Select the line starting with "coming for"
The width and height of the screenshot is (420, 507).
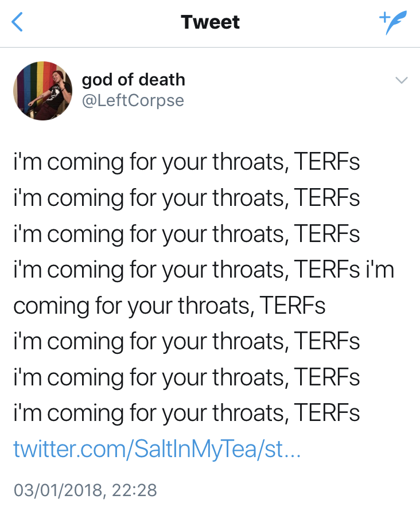click(x=169, y=306)
